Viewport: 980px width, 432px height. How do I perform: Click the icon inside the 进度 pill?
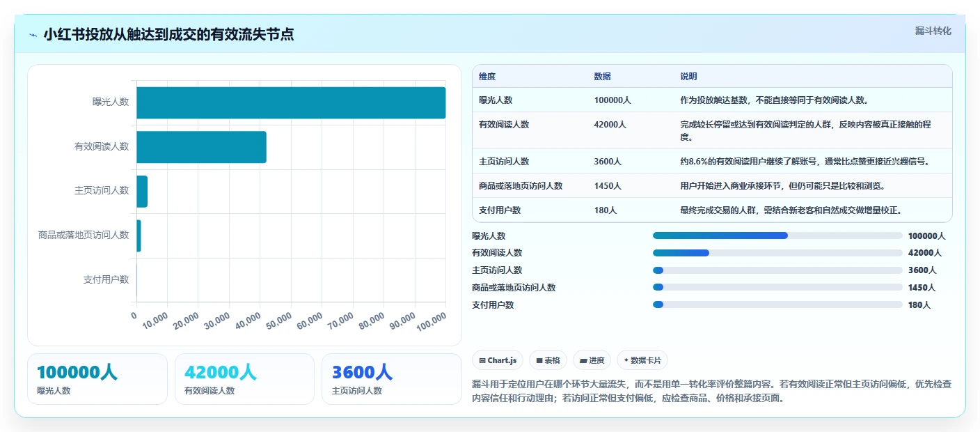583,360
